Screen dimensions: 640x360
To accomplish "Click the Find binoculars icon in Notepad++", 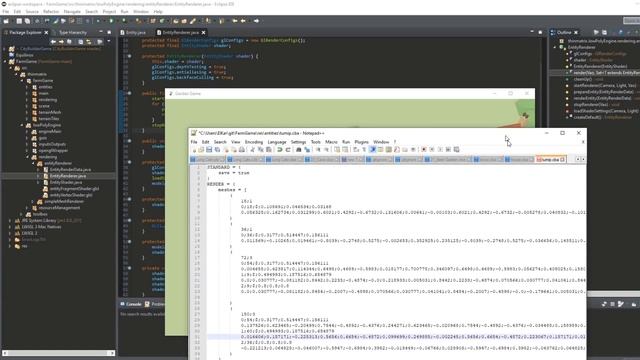I will (299, 150).
